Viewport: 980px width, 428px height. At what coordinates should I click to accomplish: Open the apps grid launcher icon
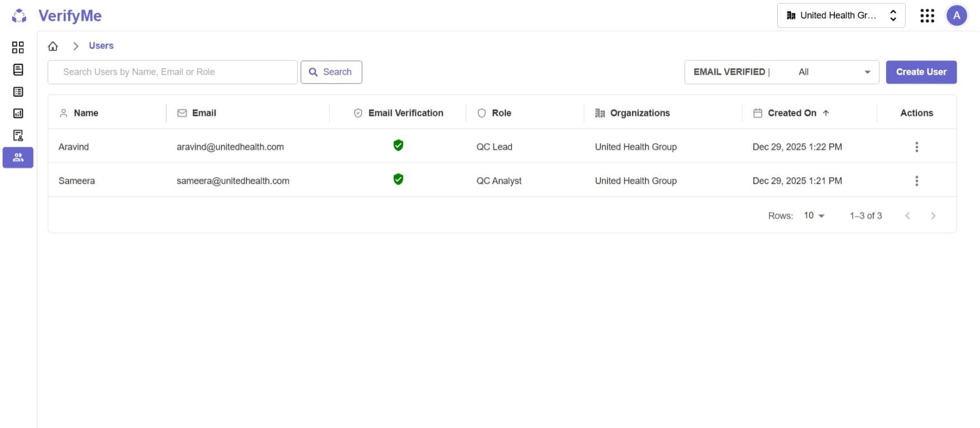coord(927,16)
